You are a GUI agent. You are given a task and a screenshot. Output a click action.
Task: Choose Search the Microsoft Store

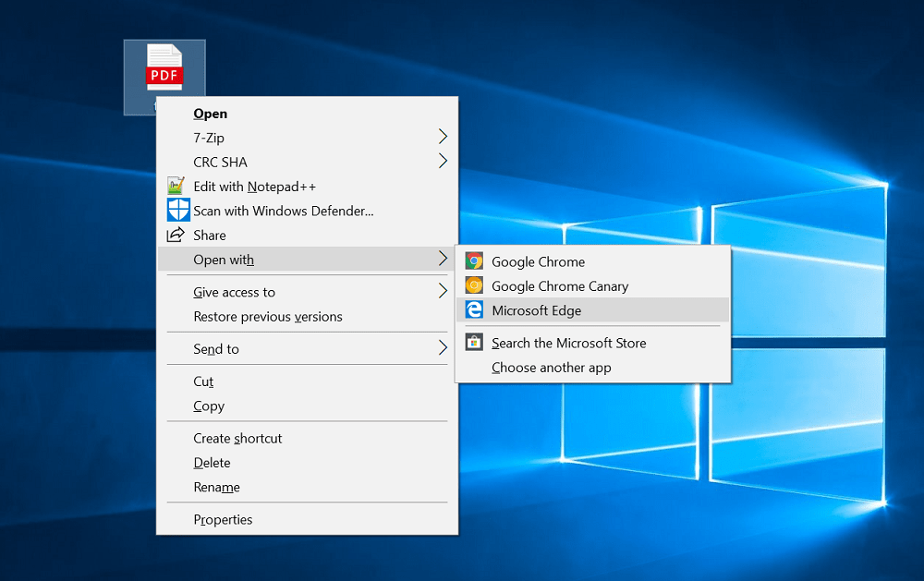click(593, 343)
